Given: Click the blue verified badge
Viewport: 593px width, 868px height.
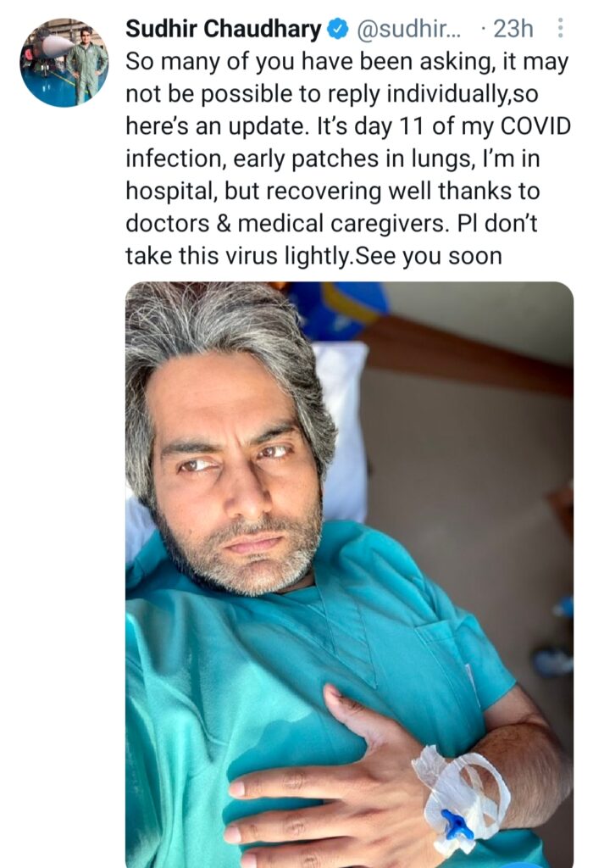Looking at the screenshot, I should pyautogui.click(x=338, y=29).
